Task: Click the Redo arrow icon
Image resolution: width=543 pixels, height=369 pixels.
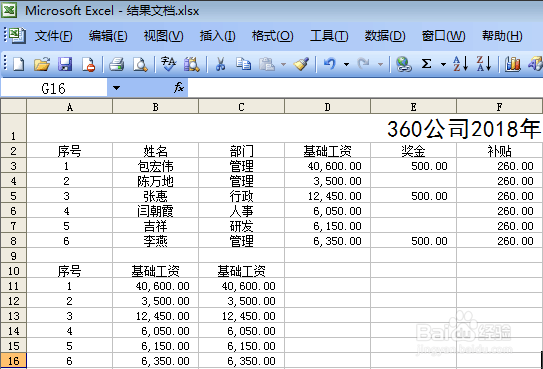Action: pos(364,64)
